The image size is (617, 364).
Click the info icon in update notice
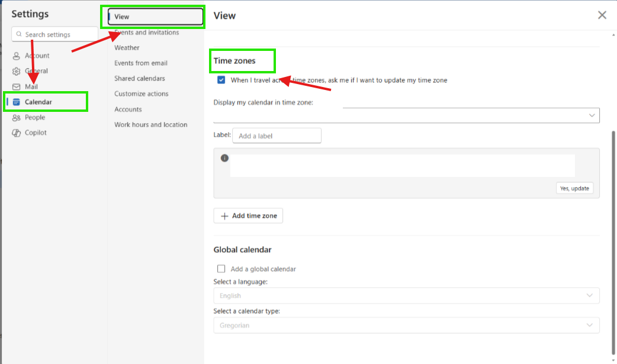[x=224, y=158]
